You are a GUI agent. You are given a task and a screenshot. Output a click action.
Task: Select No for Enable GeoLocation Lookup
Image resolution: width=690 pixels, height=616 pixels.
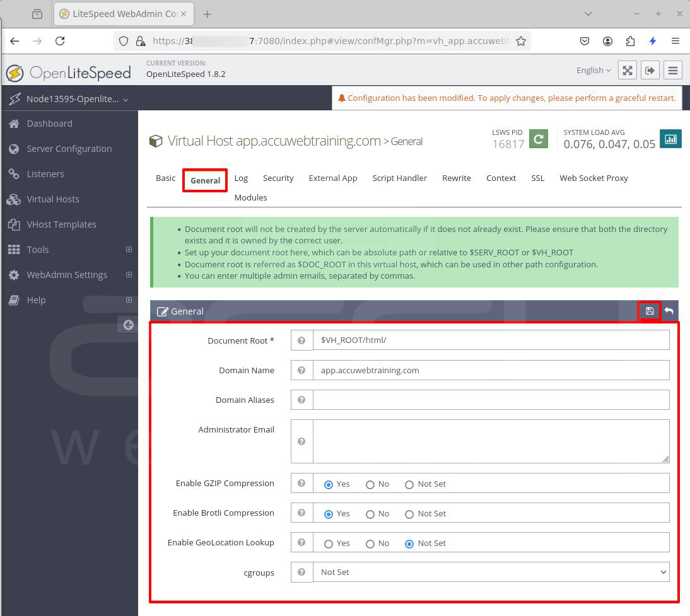point(370,544)
